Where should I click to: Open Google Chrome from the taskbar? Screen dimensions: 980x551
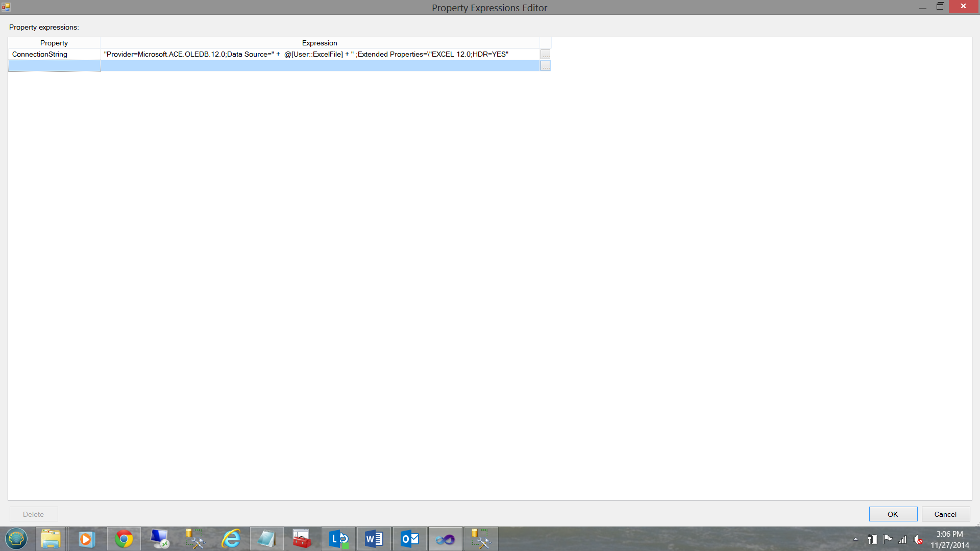(x=124, y=539)
